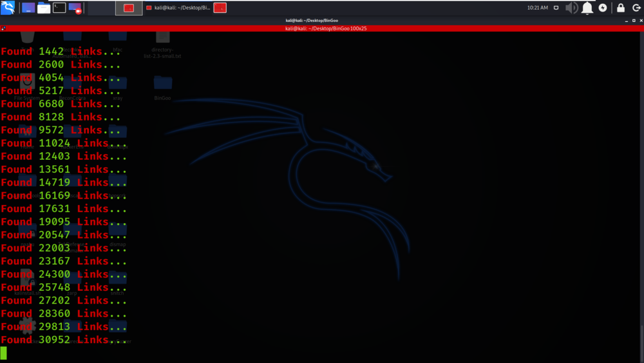Viewport: 644px width, 363px height.
Task: Click the 'Found 13561 Links...' line
Action: [64, 170]
